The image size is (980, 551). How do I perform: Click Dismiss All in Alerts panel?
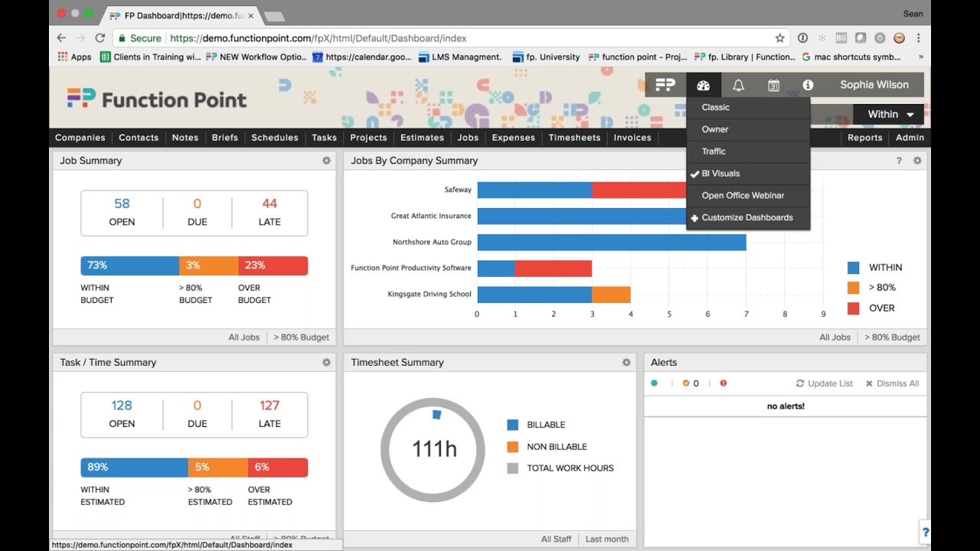pos(893,383)
